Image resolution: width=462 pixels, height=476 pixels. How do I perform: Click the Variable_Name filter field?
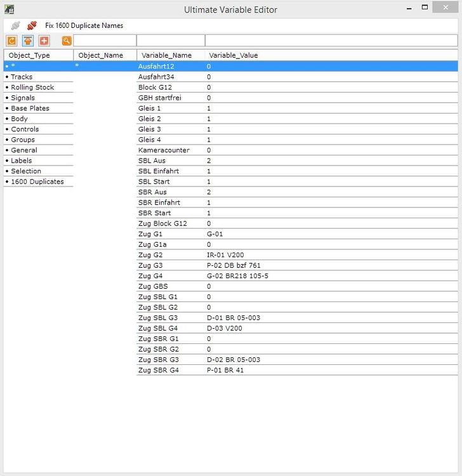[171, 41]
